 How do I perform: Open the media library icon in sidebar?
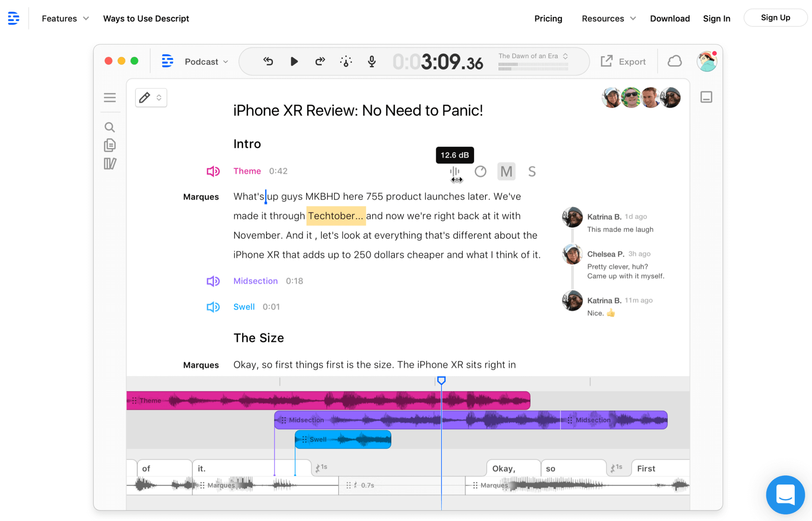(110, 163)
